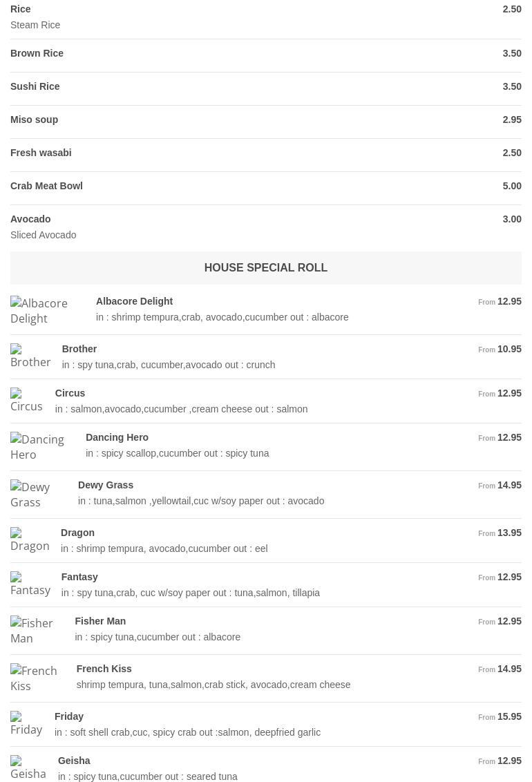Viewport: 532px width, 782px height.
Task: Choose the Crab Meat Bowl item
Action: pos(46,186)
